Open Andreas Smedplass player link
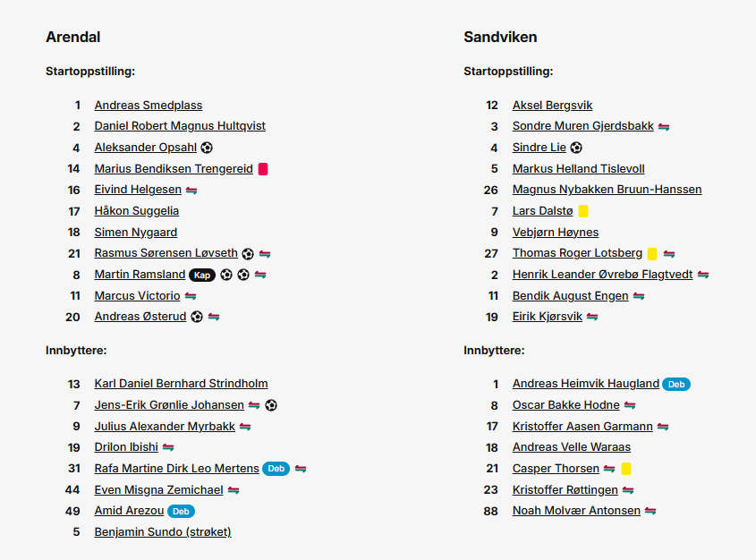 (149, 105)
